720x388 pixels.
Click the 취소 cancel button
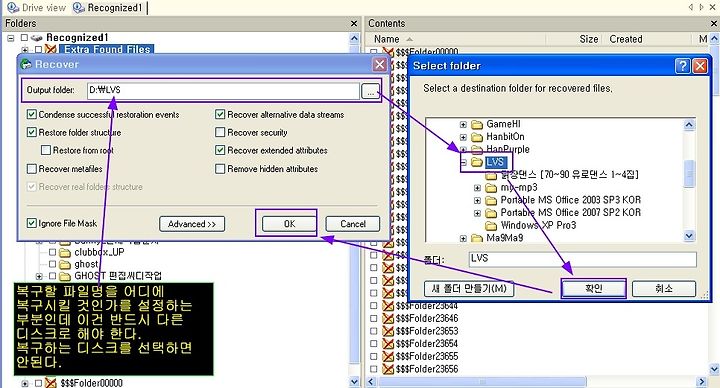coord(664,288)
